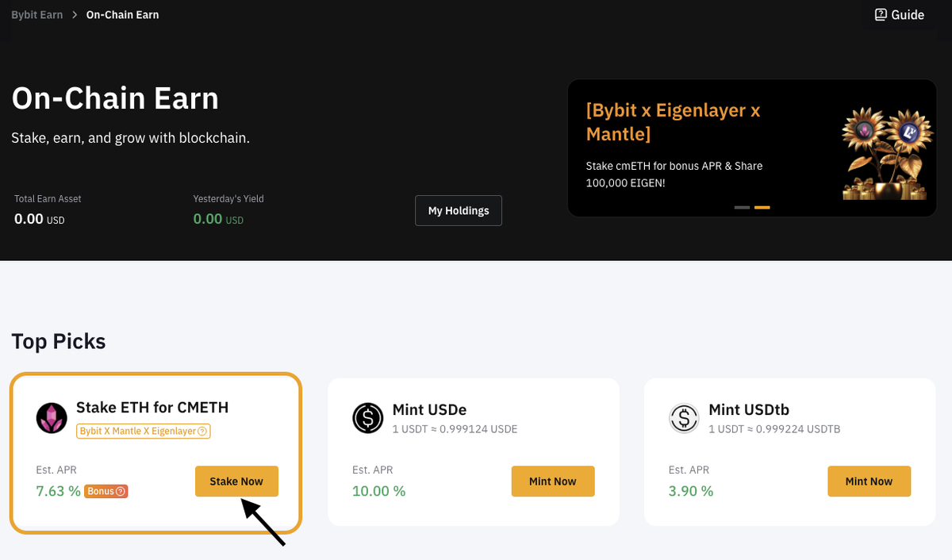Open My Holdings
Screen dimensions: 952x560
(459, 210)
